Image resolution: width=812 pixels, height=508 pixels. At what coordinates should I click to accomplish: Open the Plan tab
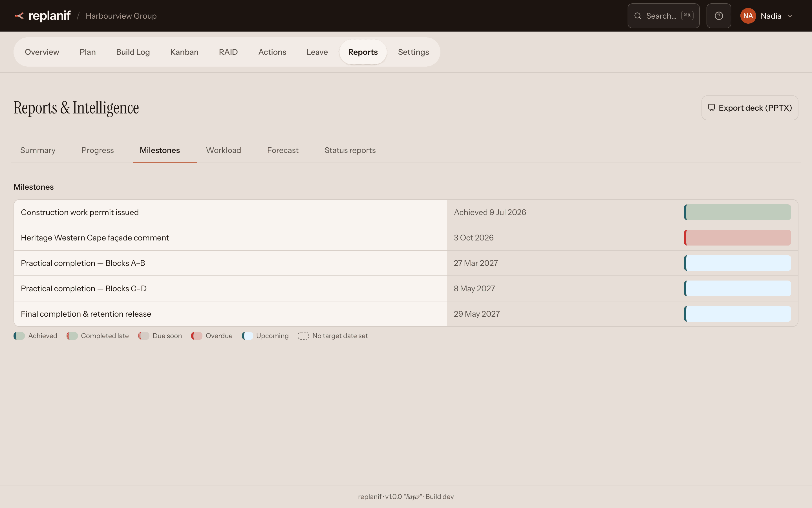[x=88, y=52]
